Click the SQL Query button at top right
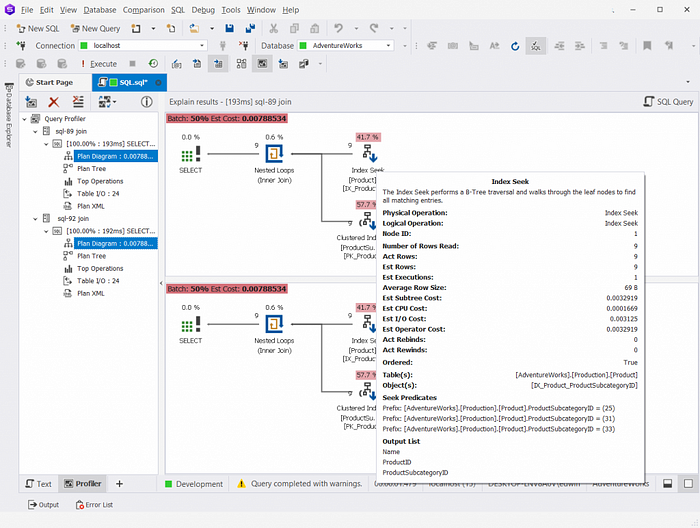The image size is (700, 528). [x=669, y=102]
